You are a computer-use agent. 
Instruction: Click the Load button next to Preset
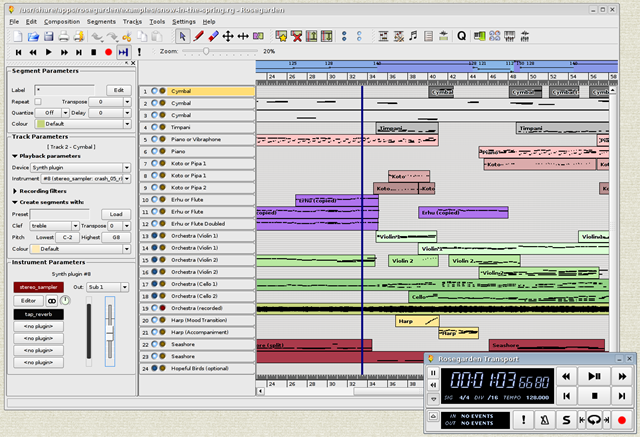(116, 214)
